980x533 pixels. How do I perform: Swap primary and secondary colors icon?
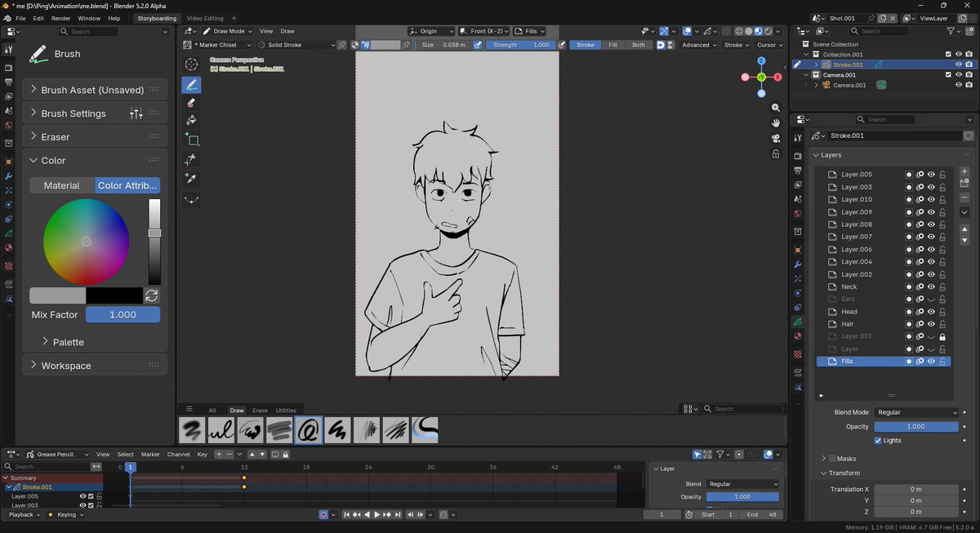click(x=151, y=295)
